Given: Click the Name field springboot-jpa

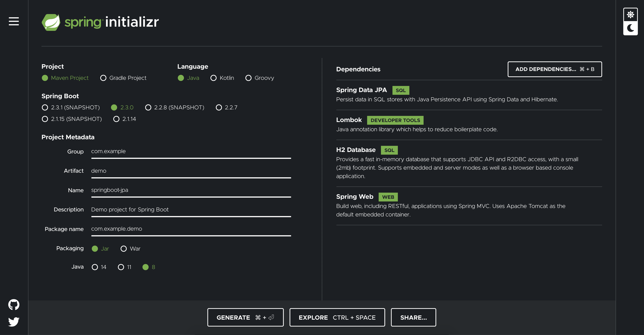Looking at the screenshot, I should pos(191,190).
